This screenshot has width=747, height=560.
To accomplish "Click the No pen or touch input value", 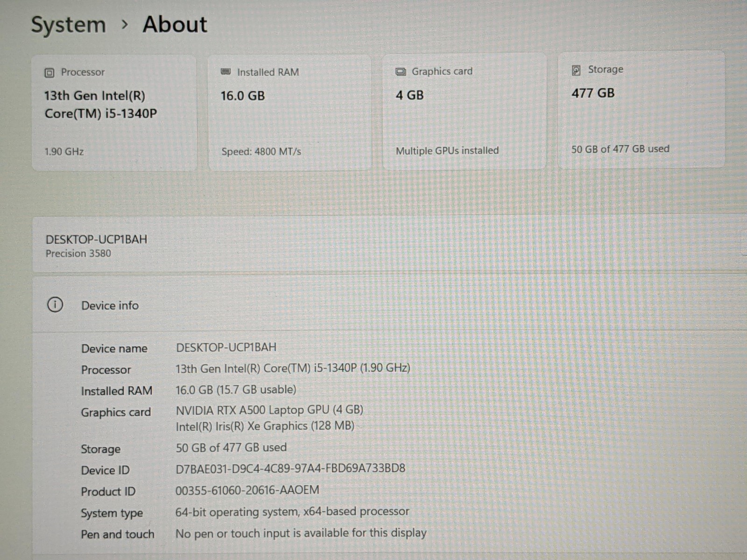I will (301, 533).
